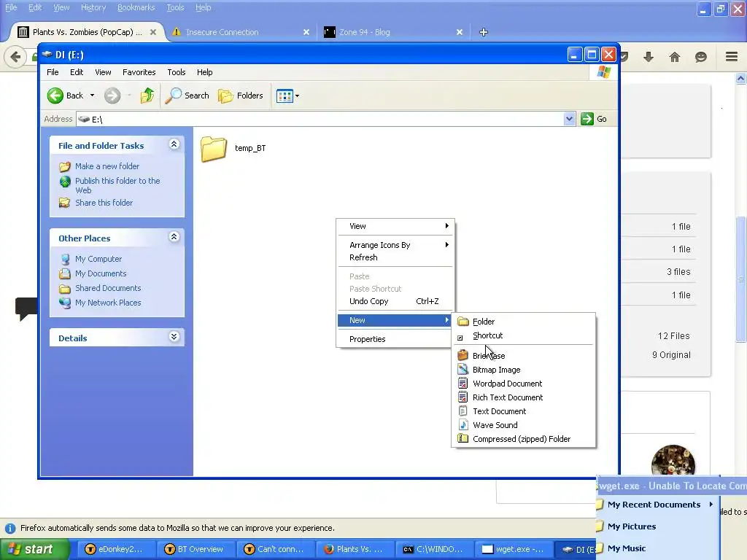Image resolution: width=747 pixels, height=560 pixels.
Task: Open My Pictures in start menu
Action: coord(657,526)
